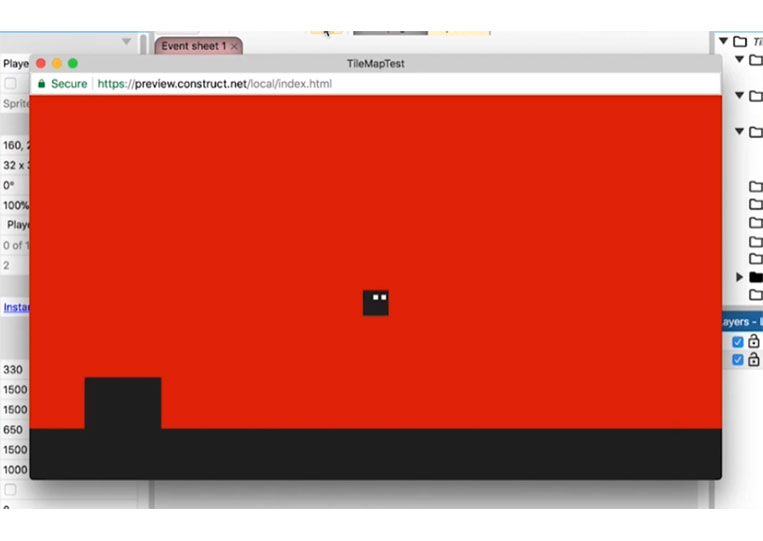This screenshot has height=541, width=763.
Task: Open the grey dropdown arrow above Player properties
Action: pos(127,41)
